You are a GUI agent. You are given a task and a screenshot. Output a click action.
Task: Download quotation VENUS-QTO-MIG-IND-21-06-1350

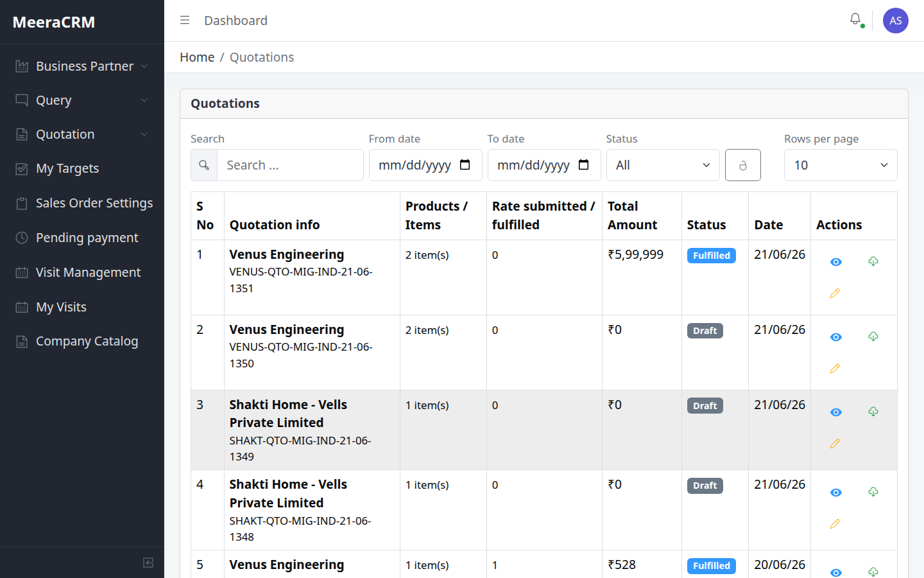point(873,337)
